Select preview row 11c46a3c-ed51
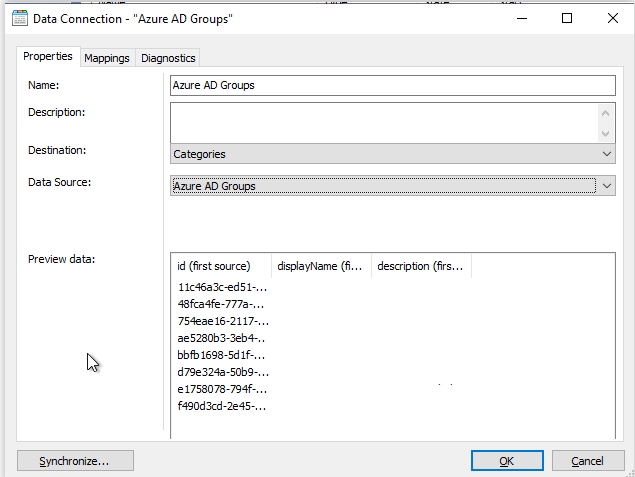Image resolution: width=635 pixels, height=477 pixels. tap(222, 287)
